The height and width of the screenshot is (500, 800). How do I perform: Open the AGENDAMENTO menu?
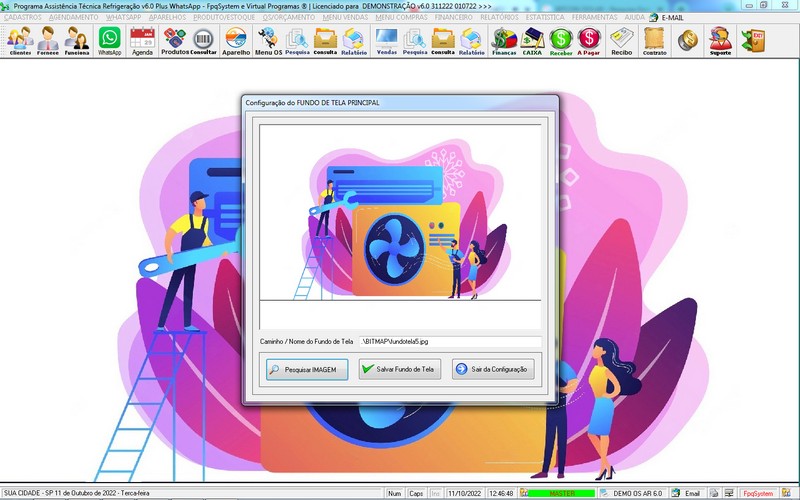pos(73,17)
